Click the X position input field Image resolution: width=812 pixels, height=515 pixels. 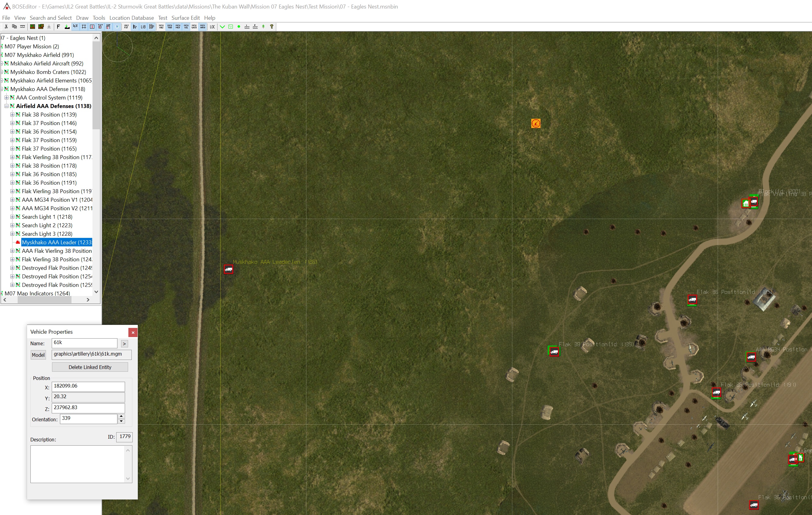[88, 386]
